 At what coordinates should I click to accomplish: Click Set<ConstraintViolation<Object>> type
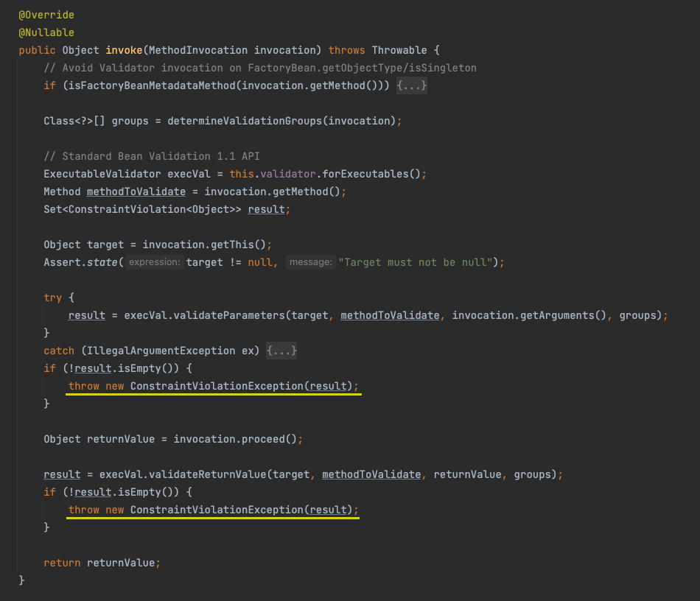(x=142, y=209)
